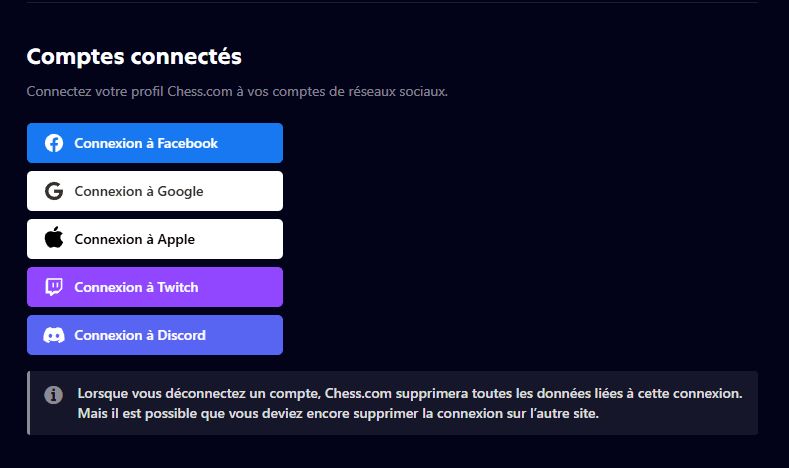
Task: Tap the Connexion à Discord button label
Action: point(140,335)
